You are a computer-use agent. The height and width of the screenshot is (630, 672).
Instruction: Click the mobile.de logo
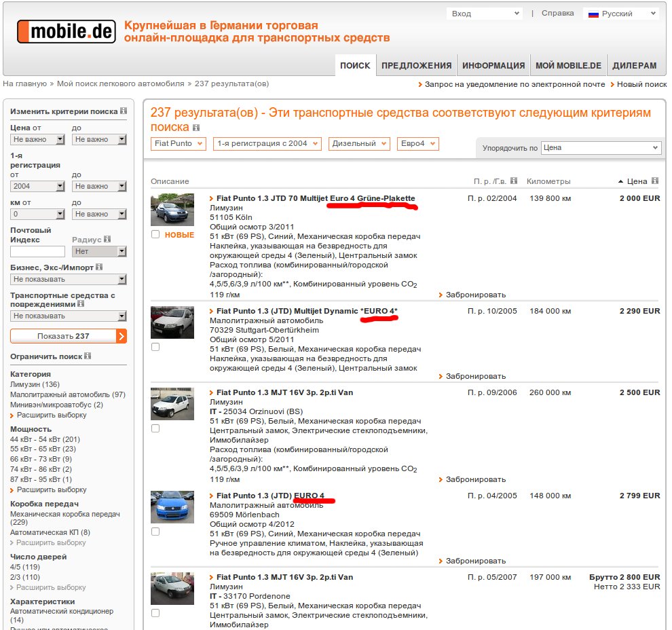tap(65, 32)
